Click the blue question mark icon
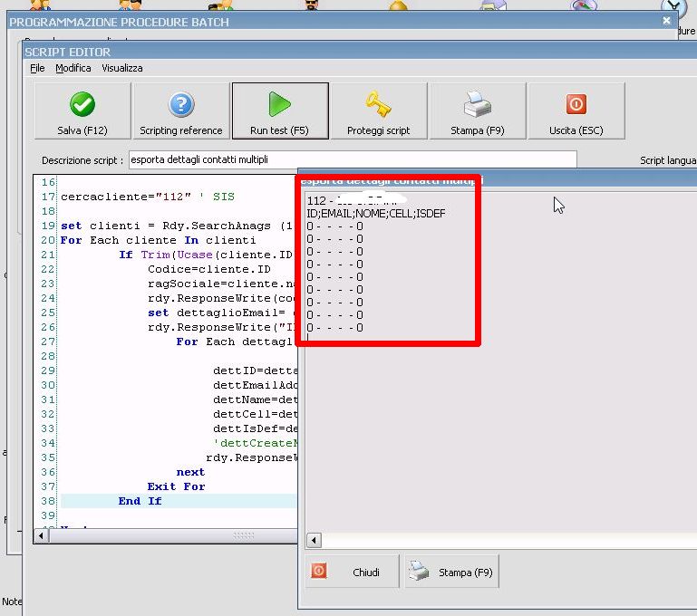The width and height of the screenshot is (697, 616). tap(181, 104)
